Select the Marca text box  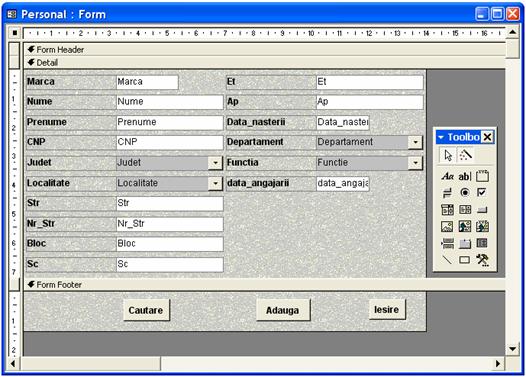[x=147, y=82]
